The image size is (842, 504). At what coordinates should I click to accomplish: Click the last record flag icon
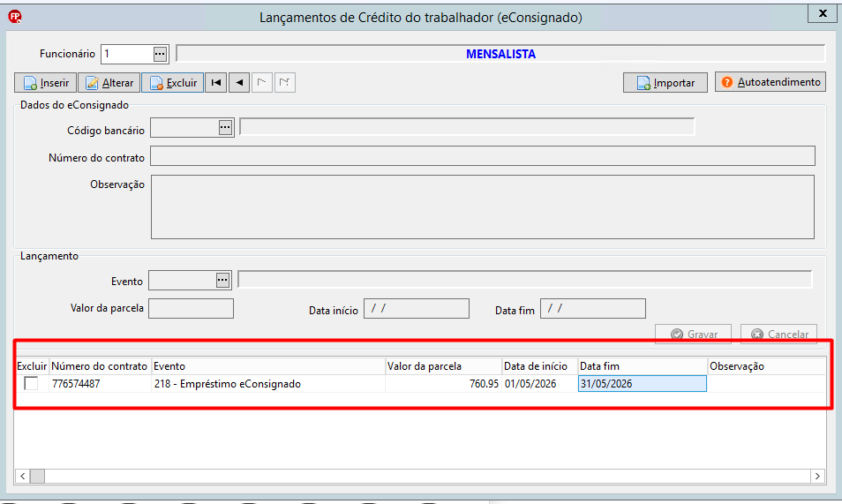coord(285,83)
